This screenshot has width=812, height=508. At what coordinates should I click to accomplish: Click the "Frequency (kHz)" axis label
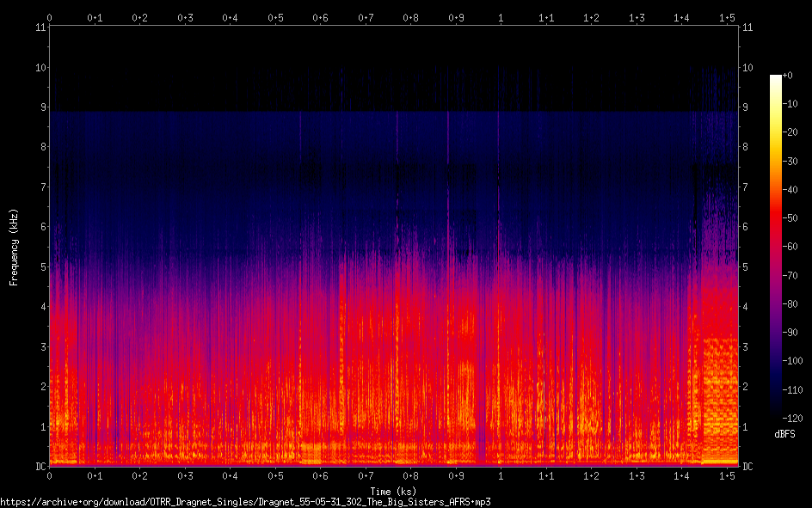14,247
